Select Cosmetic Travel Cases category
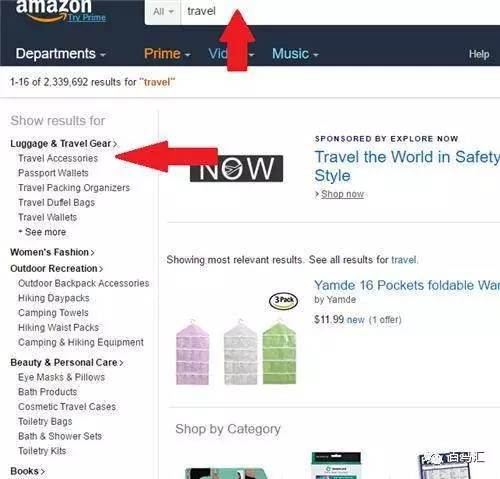The width and height of the screenshot is (500, 479). pos(67,407)
